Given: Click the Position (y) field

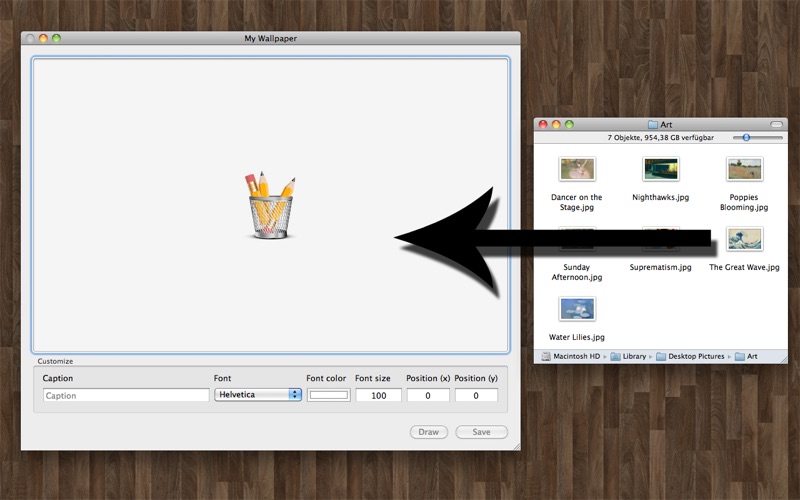Looking at the screenshot, I should point(476,395).
